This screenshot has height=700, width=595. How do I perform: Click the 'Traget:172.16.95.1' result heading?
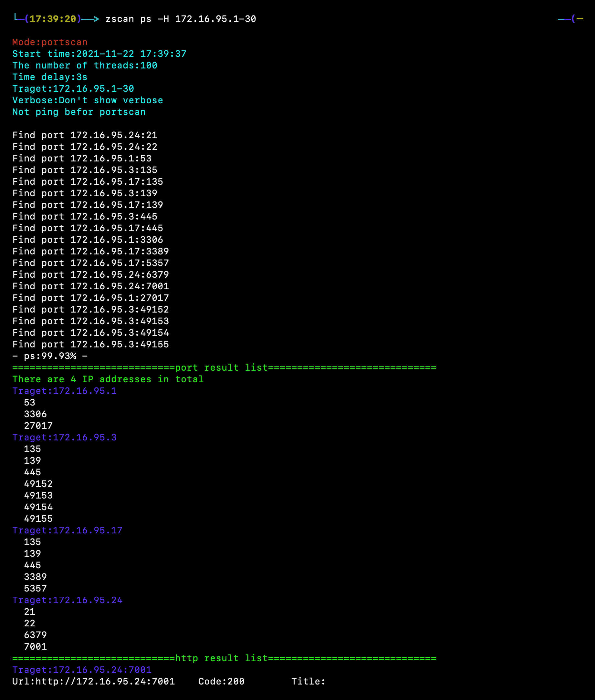64,391
